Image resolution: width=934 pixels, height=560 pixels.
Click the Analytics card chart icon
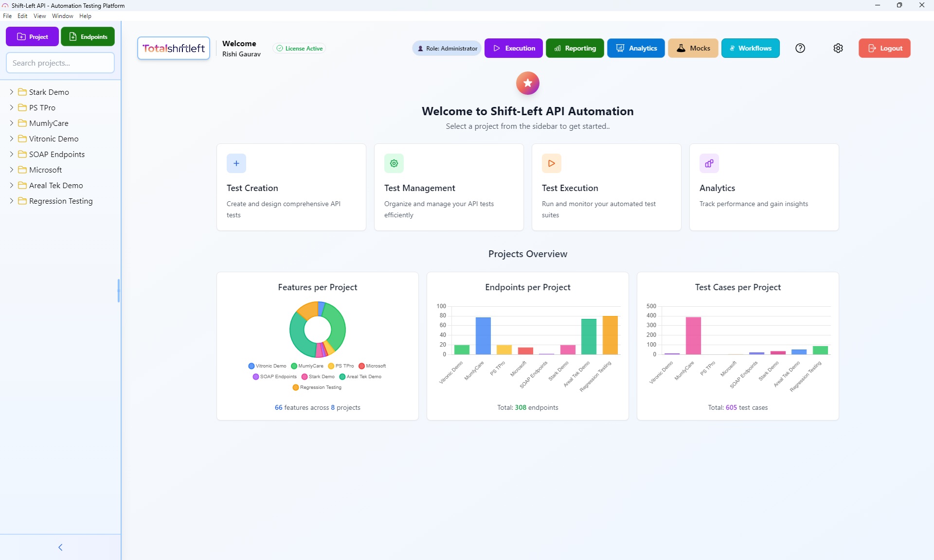(x=709, y=163)
